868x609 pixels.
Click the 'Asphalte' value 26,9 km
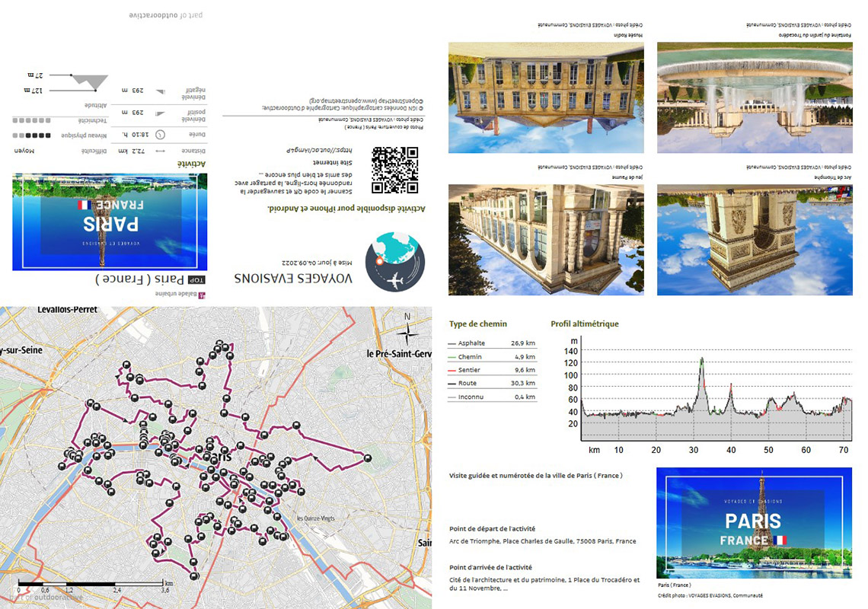(x=522, y=343)
